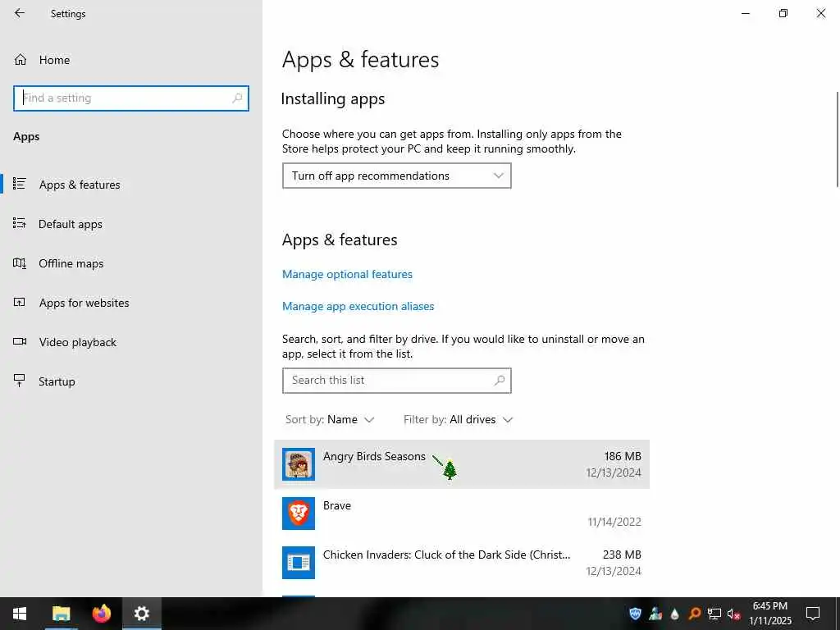Open Windows Security shield tray icon
Screen dimensions: 840x630
[x=636, y=614]
